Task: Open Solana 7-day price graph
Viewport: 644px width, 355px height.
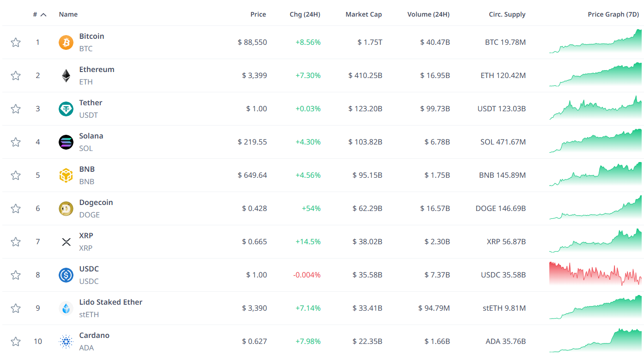Action: [x=595, y=142]
